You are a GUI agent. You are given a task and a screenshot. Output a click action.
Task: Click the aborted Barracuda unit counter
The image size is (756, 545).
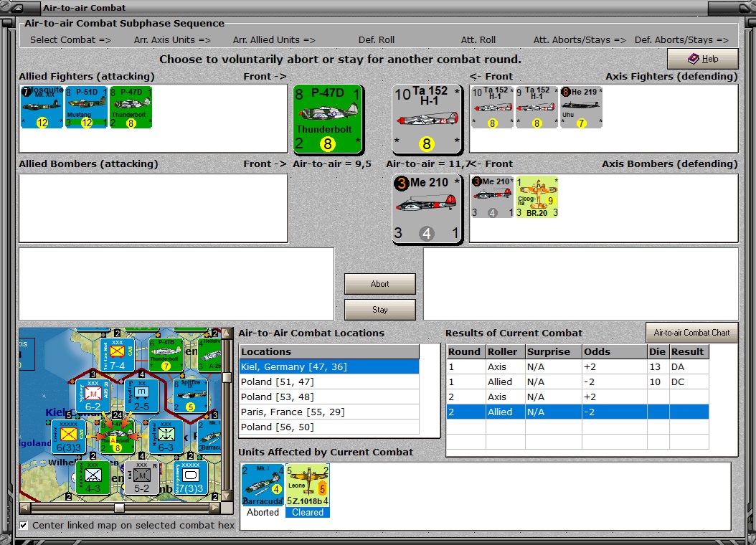coord(263,485)
